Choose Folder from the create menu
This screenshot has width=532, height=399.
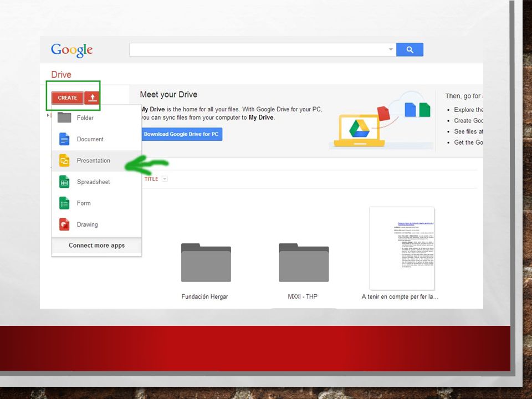point(96,117)
